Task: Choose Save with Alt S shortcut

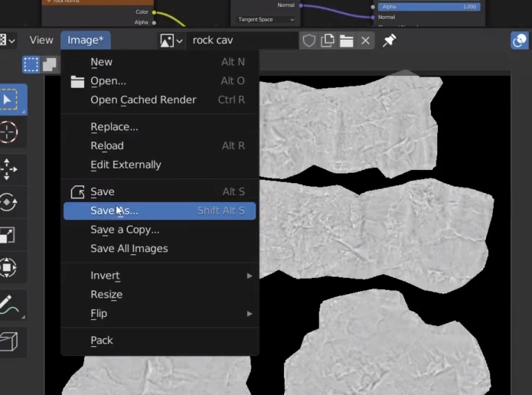Action: pyautogui.click(x=159, y=191)
